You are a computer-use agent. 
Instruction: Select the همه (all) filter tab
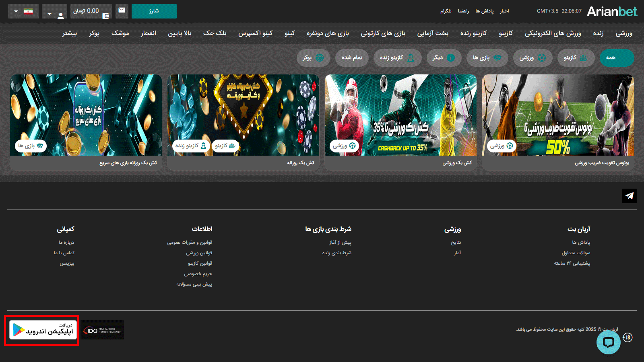(617, 58)
